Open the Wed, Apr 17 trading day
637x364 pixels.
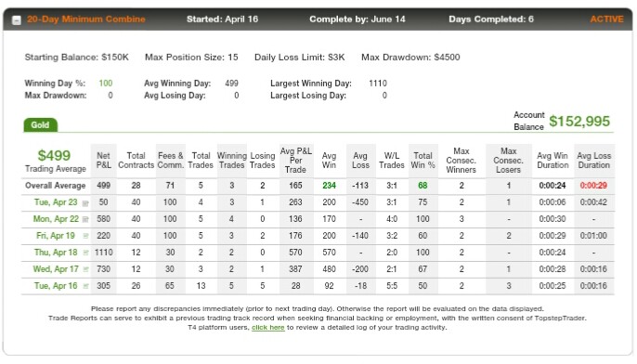56,269
